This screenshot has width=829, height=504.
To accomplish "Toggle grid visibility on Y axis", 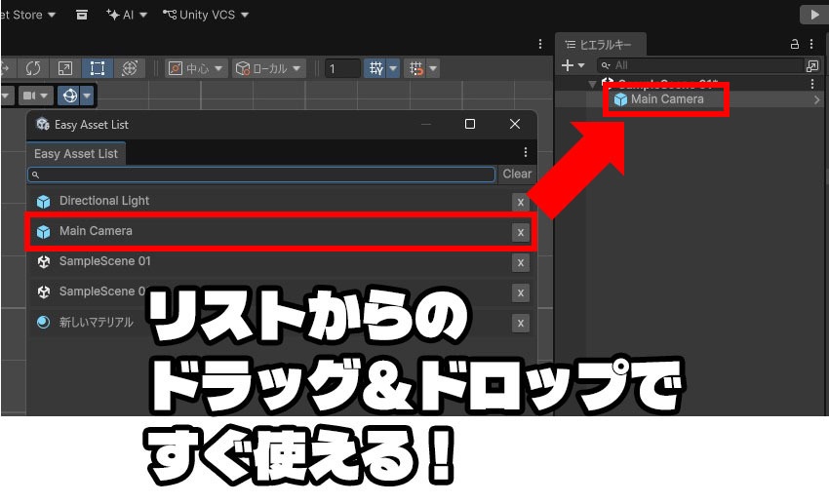I will coord(375,68).
